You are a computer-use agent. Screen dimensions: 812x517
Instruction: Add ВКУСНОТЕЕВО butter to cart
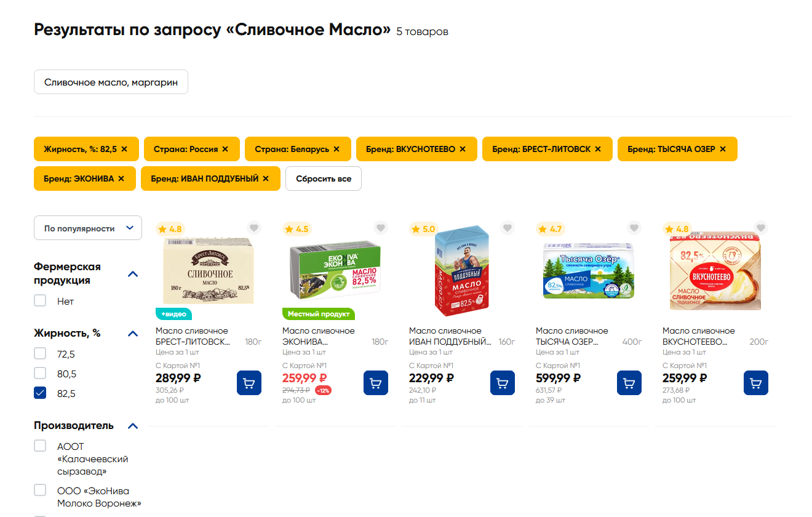pos(756,383)
